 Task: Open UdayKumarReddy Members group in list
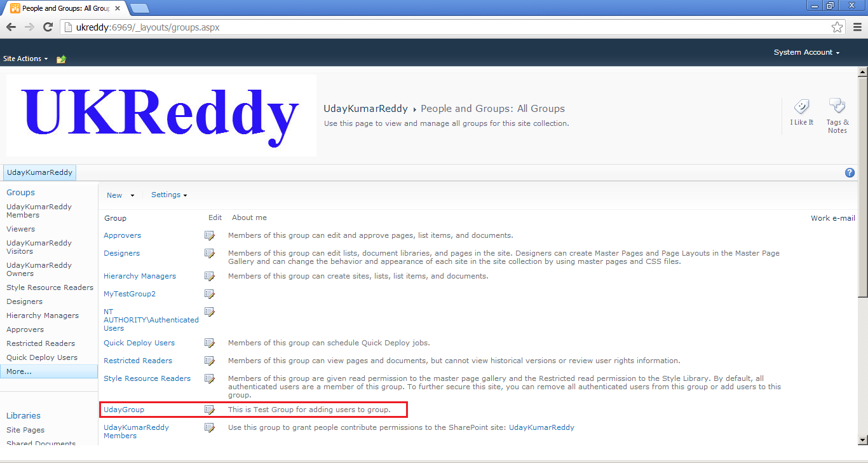136,431
